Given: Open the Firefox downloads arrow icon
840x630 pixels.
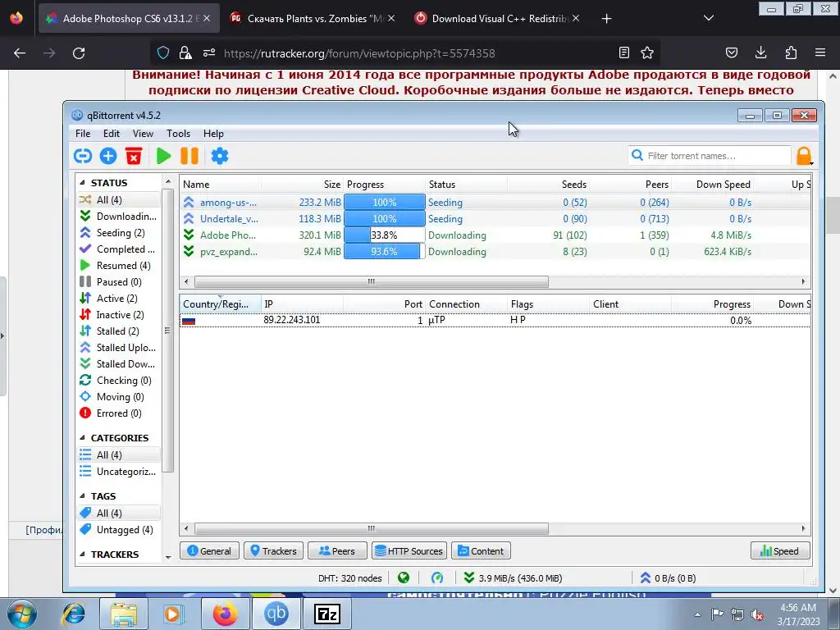Looking at the screenshot, I should (x=760, y=52).
